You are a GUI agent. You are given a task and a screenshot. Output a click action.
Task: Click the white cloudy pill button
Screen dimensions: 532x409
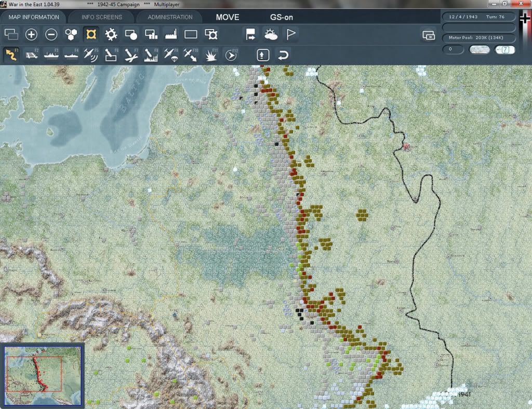coord(479,49)
